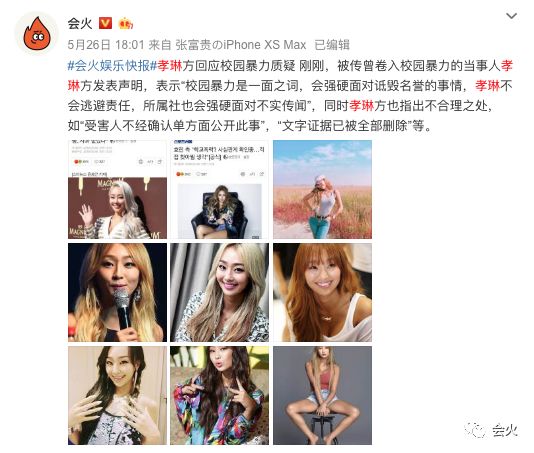This screenshot has width=534, height=453.
Task: Open the 会火 account name link
Action: point(80,23)
